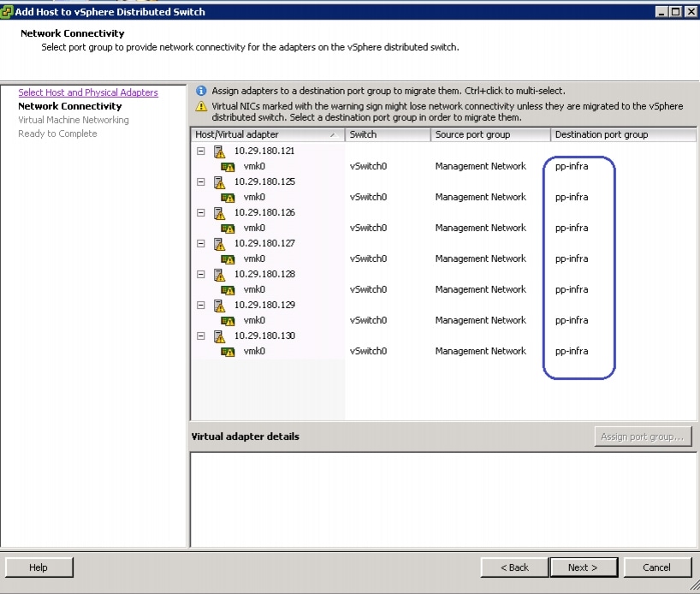Sort by Host/Virtual adapter column header
Screen dimensions: 700x594
pos(266,134)
